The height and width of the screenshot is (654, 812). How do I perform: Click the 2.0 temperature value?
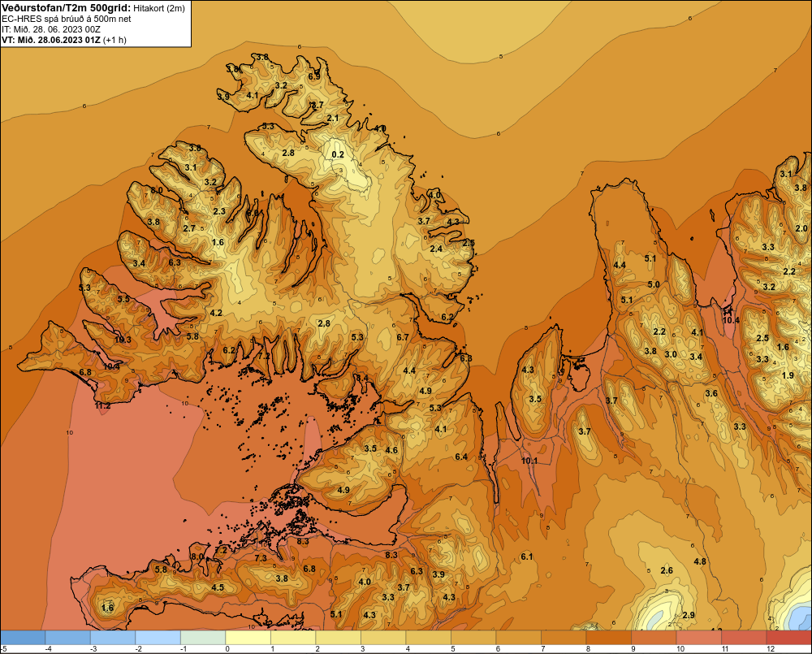[x=801, y=228]
